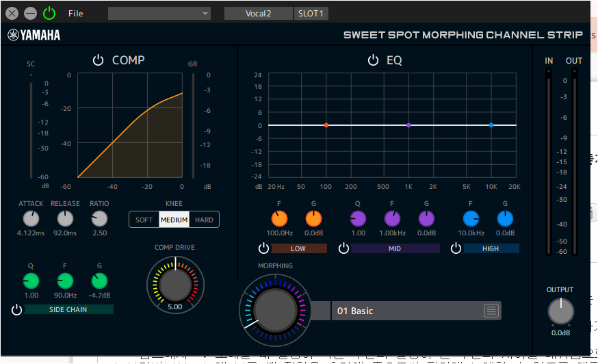The width and height of the screenshot is (598, 364).
Task: Click the 4.122ms attack value
Action: (x=31, y=233)
